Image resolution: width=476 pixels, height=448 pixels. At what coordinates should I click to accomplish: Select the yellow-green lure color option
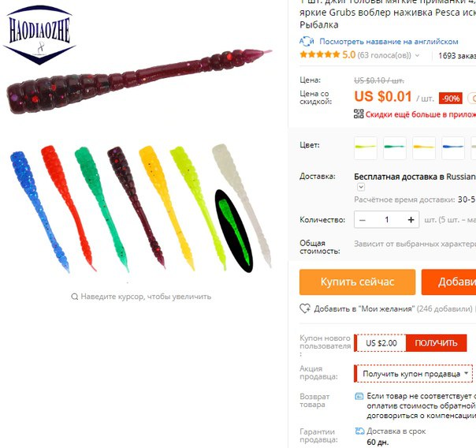point(366,148)
